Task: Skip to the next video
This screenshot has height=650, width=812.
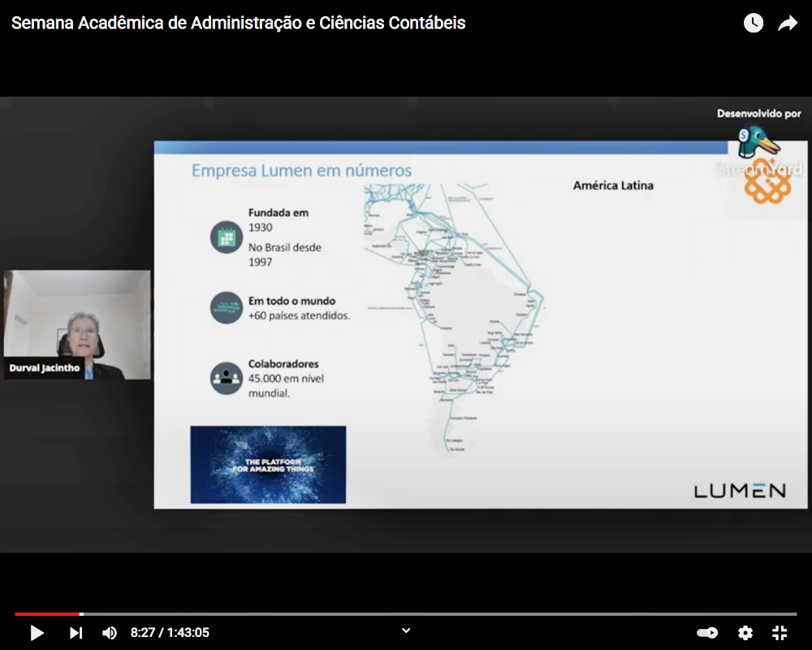Action: [76, 632]
